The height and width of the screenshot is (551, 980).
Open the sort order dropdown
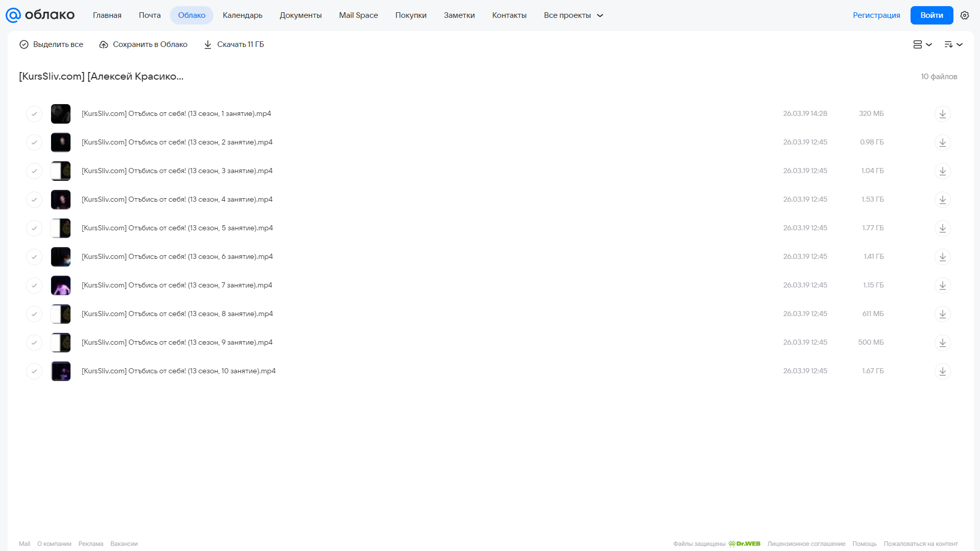(x=953, y=44)
